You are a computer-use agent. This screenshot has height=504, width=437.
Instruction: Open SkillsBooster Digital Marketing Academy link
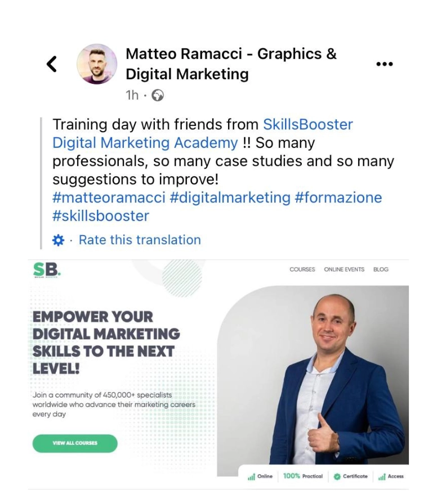point(203,133)
